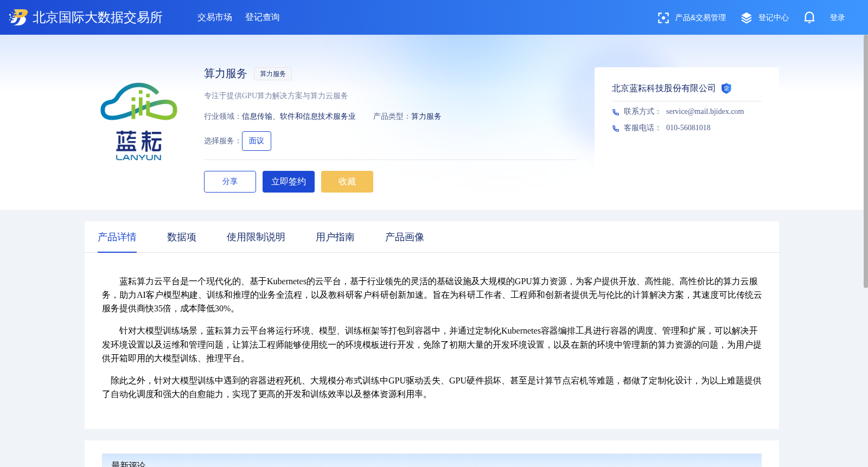868x467 pixels.
Task: Switch to the 产品详情 tab
Action: click(x=117, y=237)
